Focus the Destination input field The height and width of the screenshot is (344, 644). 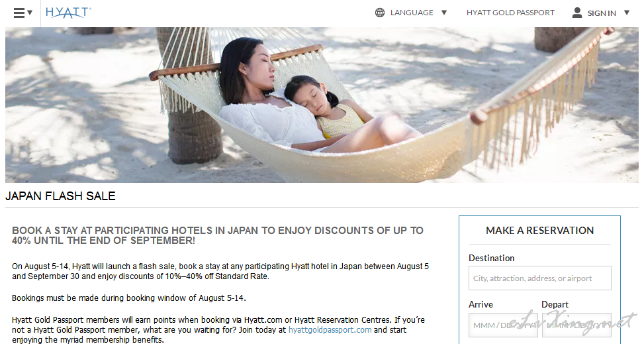pyautogui.click(x=539, y=278)
